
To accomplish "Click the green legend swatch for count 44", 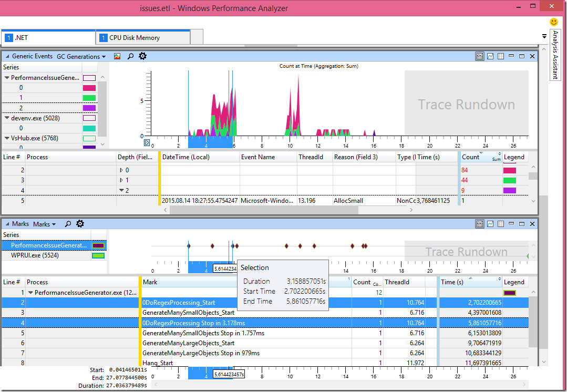I will [510, 180].
